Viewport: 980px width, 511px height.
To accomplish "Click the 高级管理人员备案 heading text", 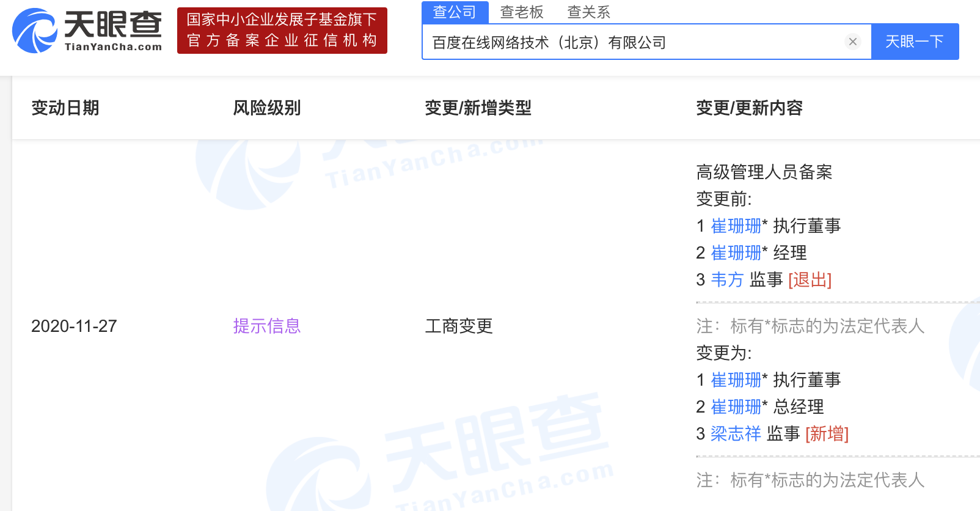I will click(x=764, y=172).
